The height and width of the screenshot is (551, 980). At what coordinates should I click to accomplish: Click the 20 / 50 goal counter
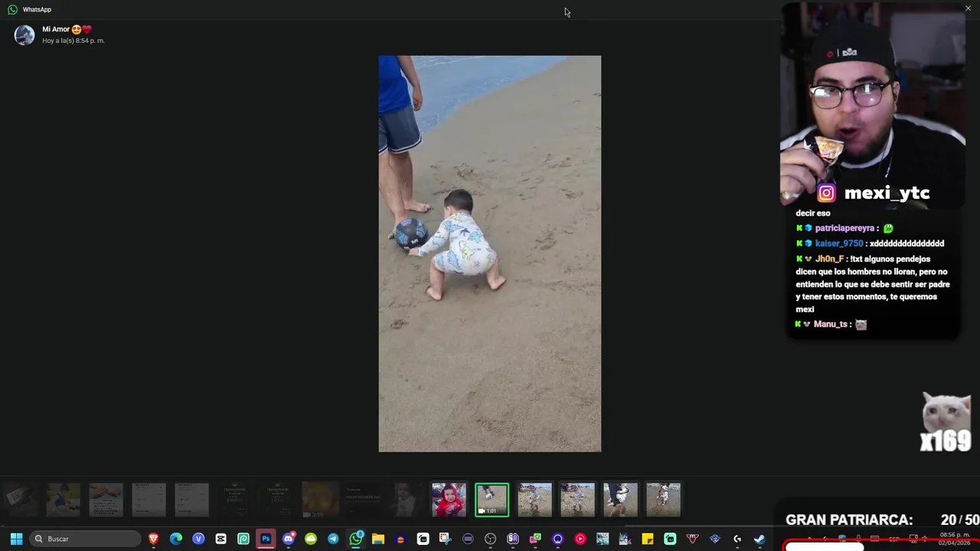(x=960, y=520)
